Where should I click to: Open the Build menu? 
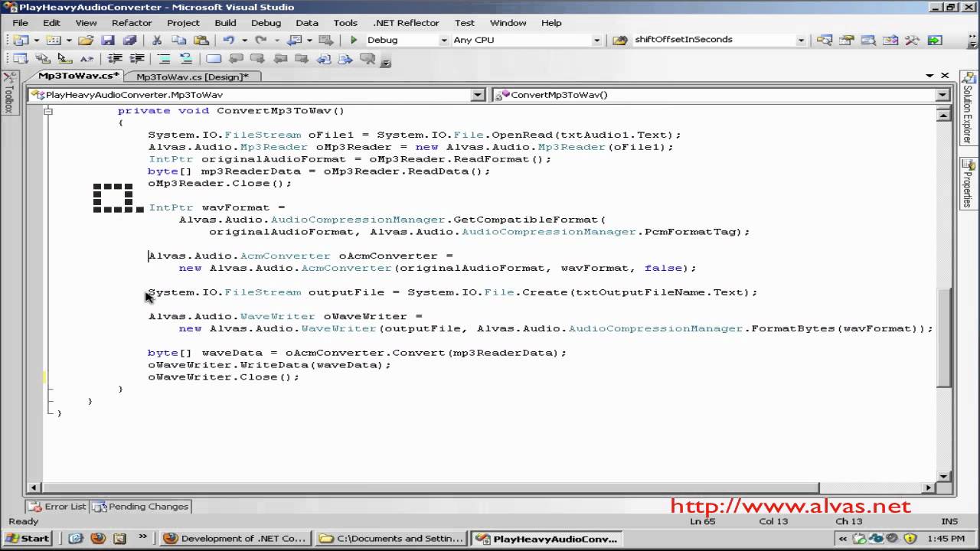(225, 23)
